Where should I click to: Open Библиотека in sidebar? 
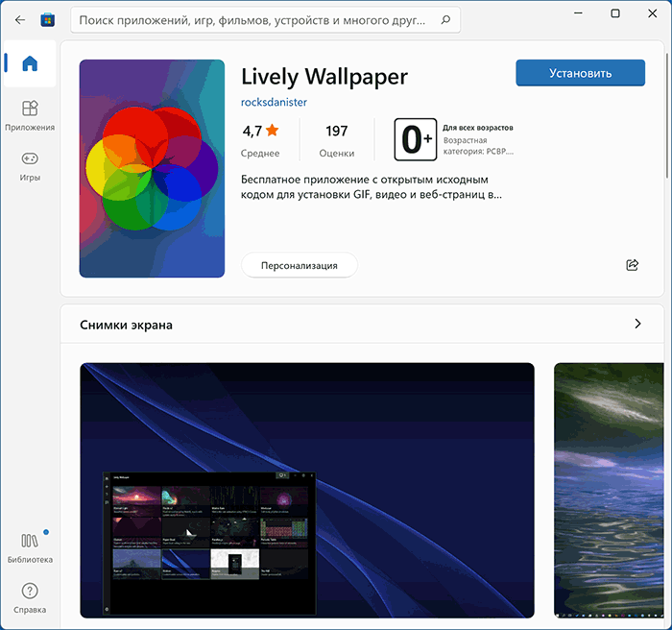[x=30, y=548]
